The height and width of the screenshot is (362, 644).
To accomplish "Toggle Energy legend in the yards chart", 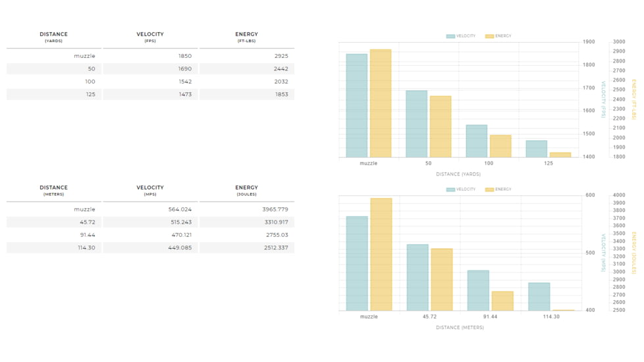I will tap(498, 36).
